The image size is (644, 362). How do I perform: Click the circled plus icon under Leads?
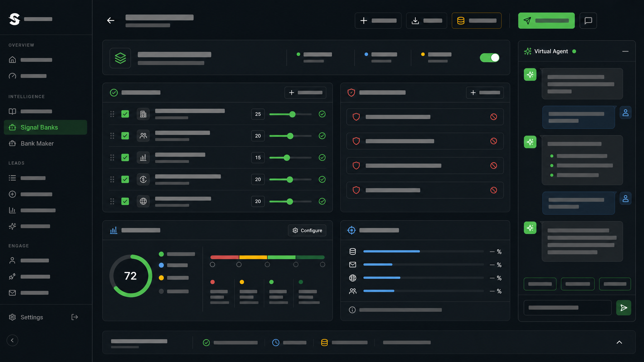(12, 194)
